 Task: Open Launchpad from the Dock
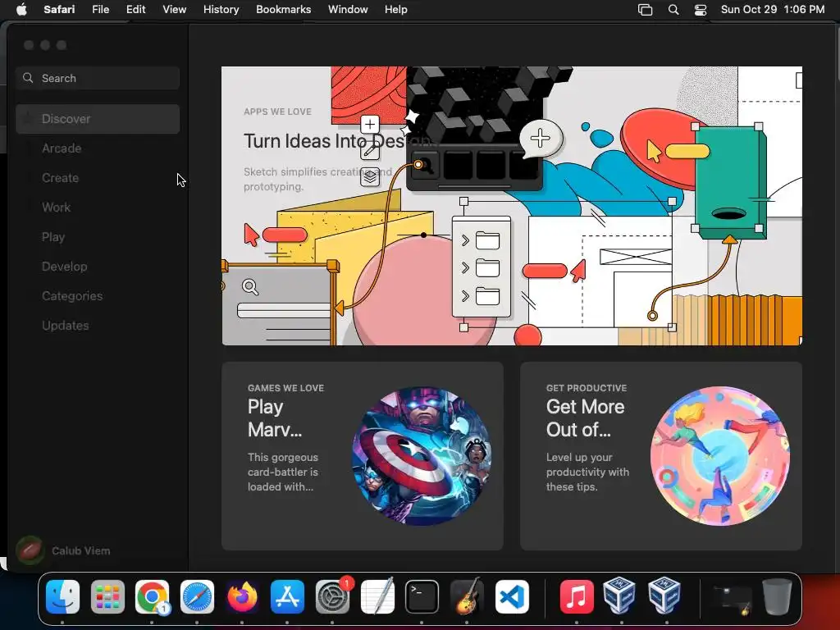coord(107,596)
